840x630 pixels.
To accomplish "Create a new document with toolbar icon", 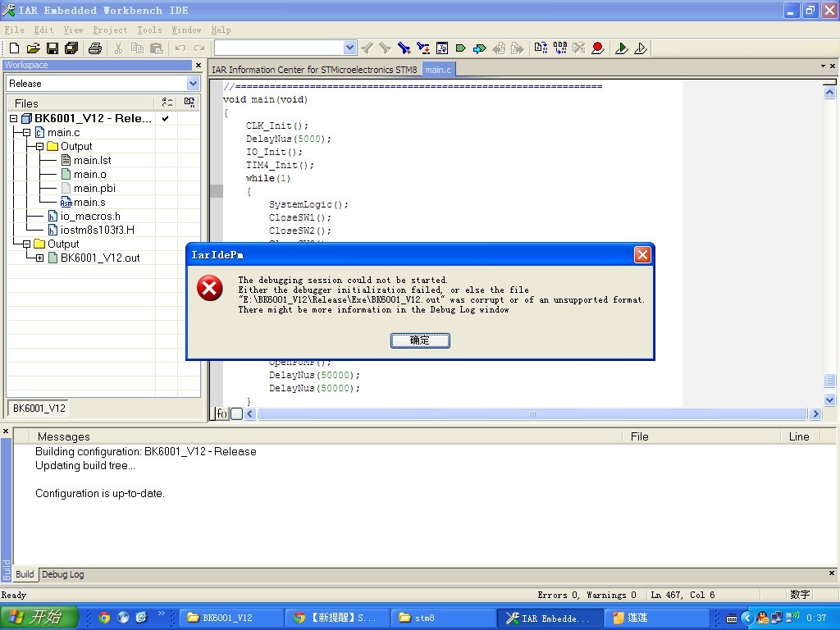I will [x=15, y=48].
